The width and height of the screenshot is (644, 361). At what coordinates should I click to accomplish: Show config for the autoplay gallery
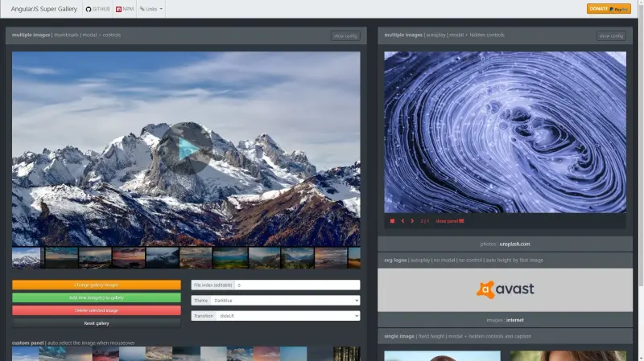[x=611, y=35]
